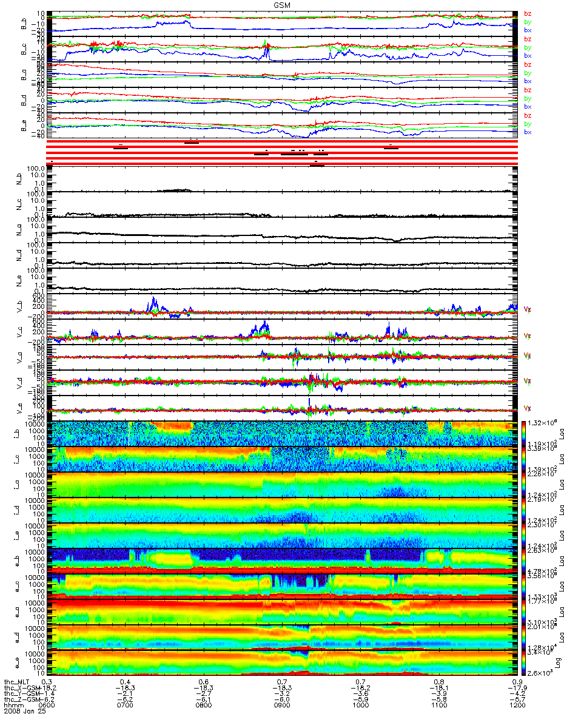Click the bx legend label of panel B_e

[528, 132]
